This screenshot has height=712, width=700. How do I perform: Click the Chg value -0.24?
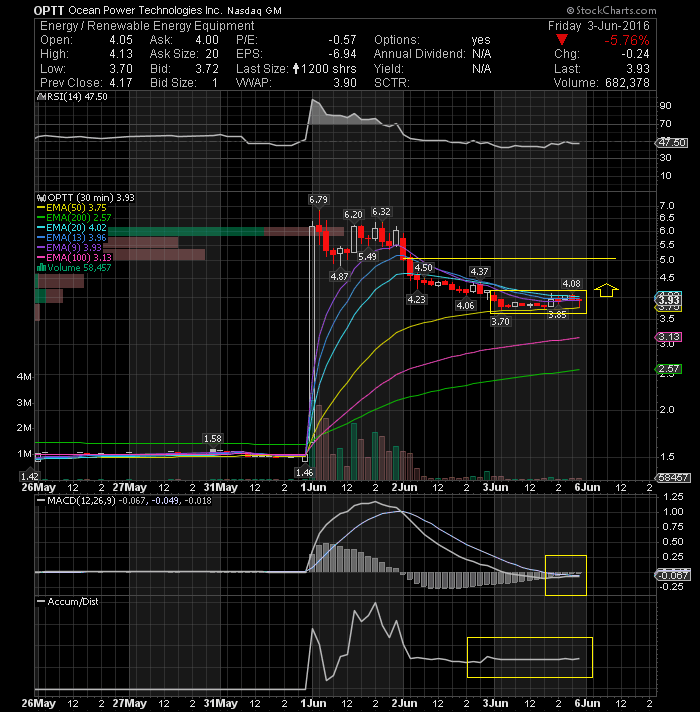(x=636, y=54)
